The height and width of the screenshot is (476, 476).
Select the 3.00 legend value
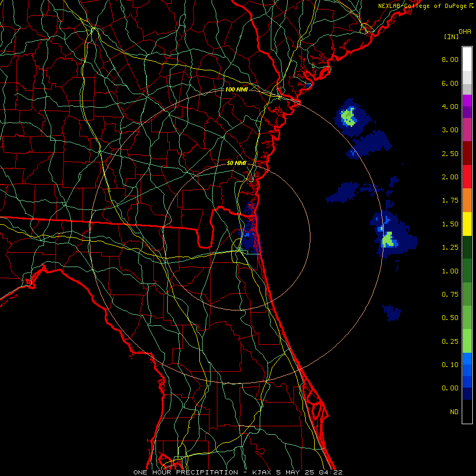pos(450,130)
